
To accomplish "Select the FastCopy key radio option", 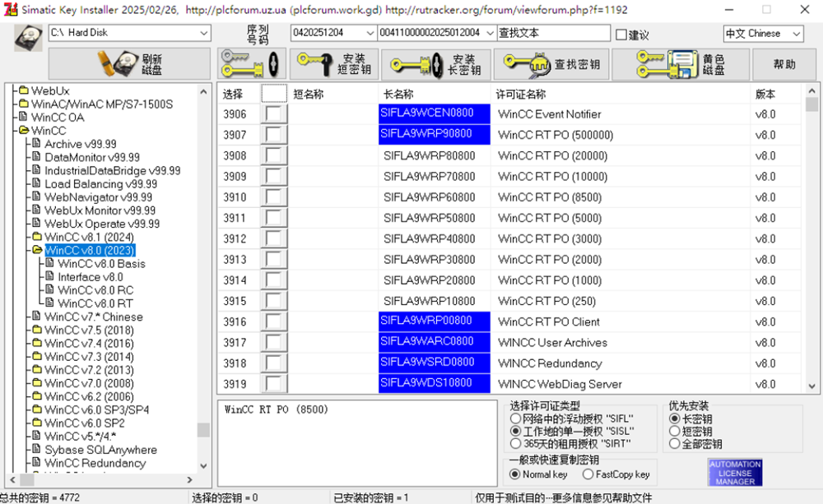I will pos(588,474).
